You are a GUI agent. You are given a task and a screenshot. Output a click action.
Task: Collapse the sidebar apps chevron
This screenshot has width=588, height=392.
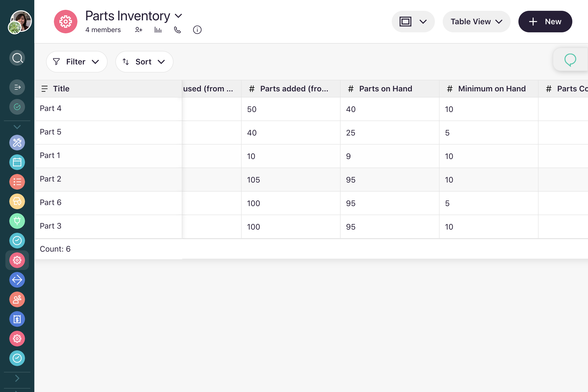pos(17,127)
